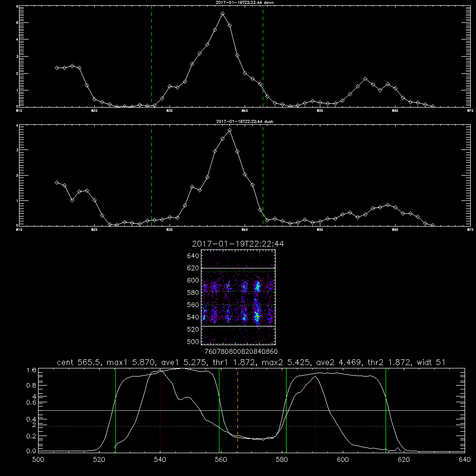The height and width of the screenshot is (476, 476).
Task: Click the '0.2' y-axis label of bottom plot
Action: point(31,436)
